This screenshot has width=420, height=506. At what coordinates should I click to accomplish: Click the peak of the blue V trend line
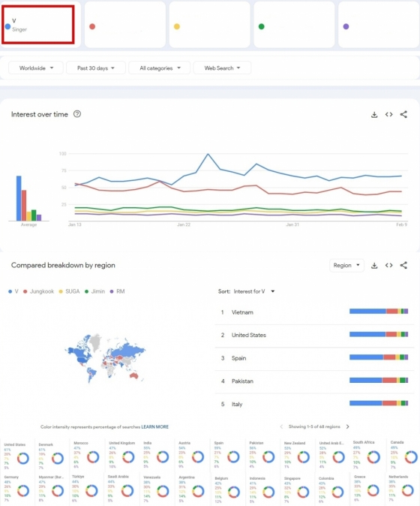208,154
